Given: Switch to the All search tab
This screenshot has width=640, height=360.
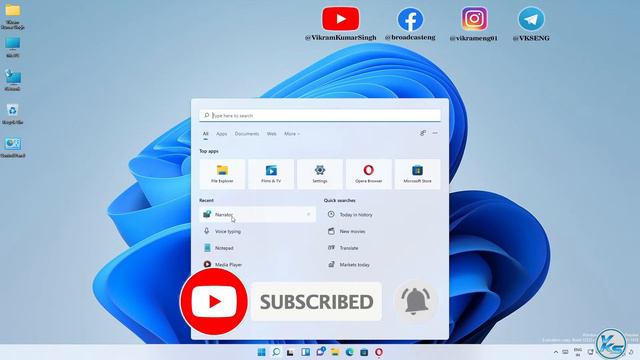Looking at the screenshot, I should tap(205, 134).
